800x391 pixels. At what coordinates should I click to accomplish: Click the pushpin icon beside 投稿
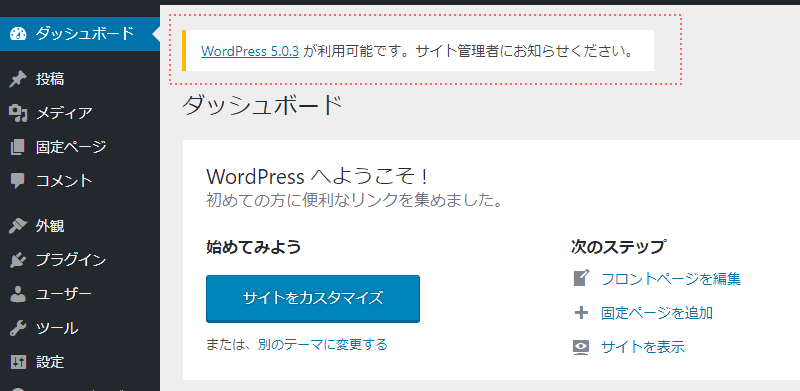pos(18,79)
